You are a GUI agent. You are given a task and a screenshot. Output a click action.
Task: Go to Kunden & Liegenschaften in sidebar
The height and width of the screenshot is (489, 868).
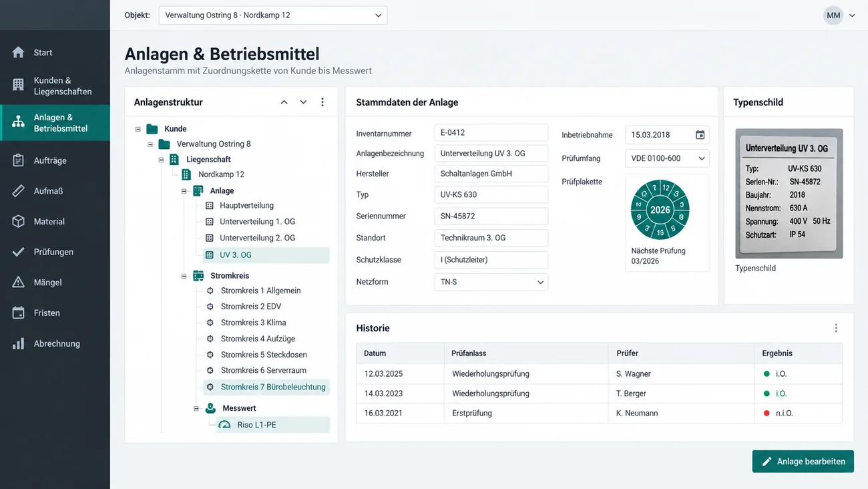click(55, 86)
